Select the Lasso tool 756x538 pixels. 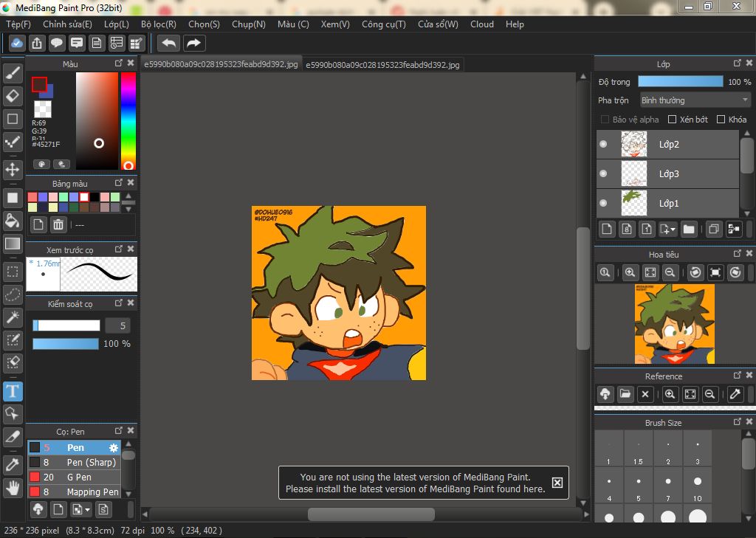point(13,294)
